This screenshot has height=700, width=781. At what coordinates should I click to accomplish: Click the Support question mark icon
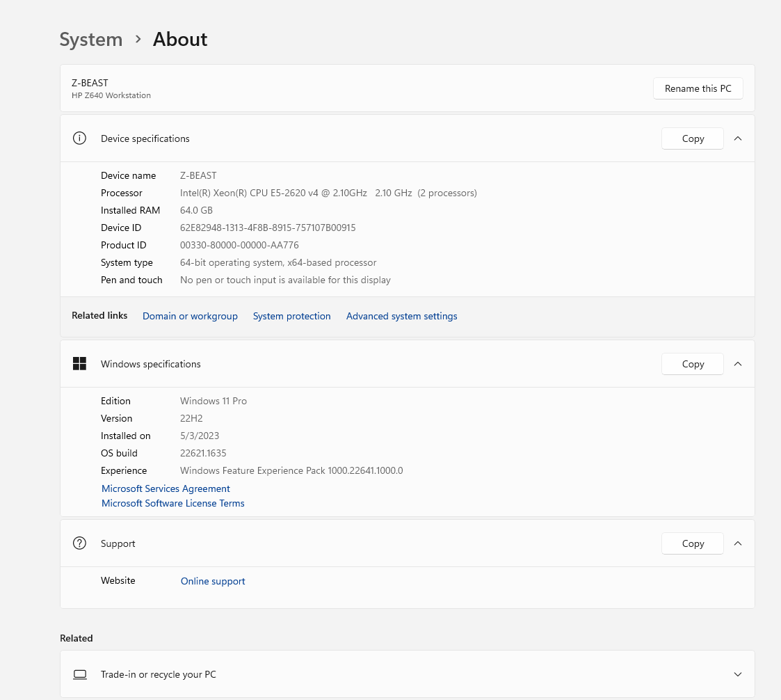coord(79,543)
